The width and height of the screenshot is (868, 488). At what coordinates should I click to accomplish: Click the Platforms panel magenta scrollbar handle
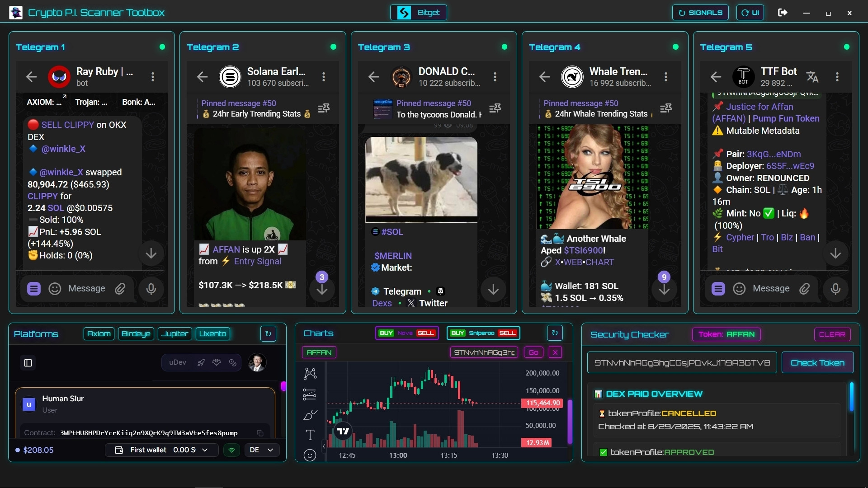click(283, 386)
